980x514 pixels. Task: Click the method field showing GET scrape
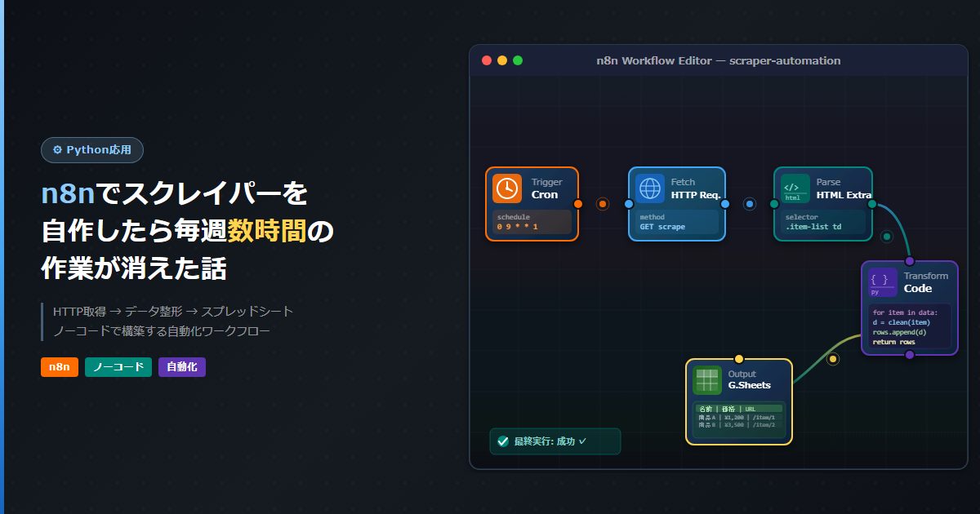[x=677, y=222]
